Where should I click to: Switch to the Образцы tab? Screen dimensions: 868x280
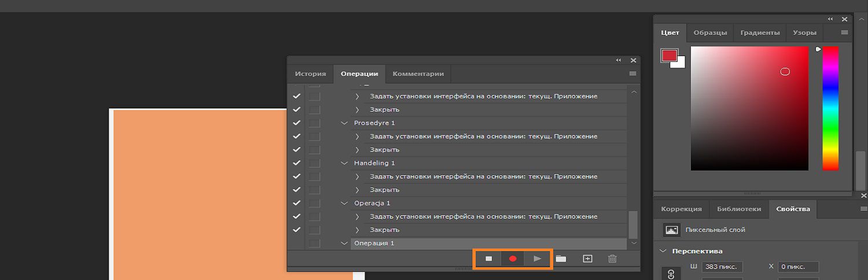tap(710, 33)
